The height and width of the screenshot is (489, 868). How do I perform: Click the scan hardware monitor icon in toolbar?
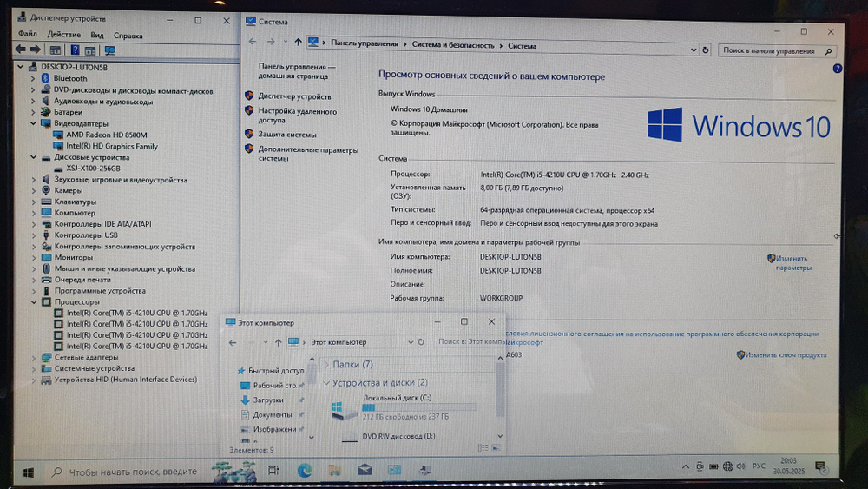[x=110, y=50]
